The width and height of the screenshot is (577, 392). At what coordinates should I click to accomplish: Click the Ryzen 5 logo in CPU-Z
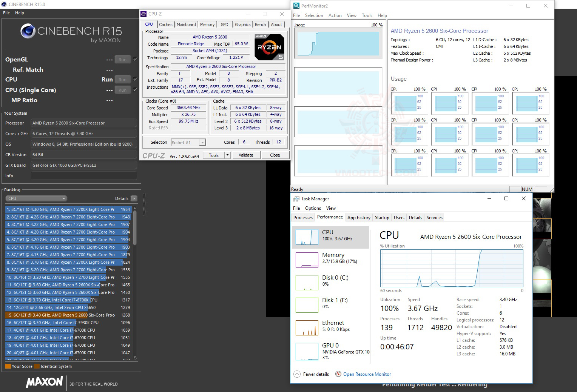[269, 47]
